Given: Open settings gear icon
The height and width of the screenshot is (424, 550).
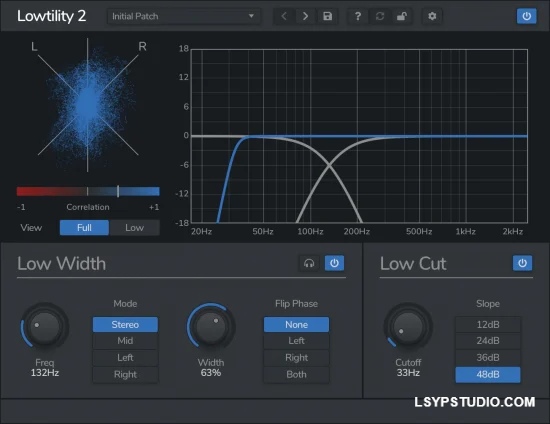Looking at the screenshot, I should [x=432, y=16].
